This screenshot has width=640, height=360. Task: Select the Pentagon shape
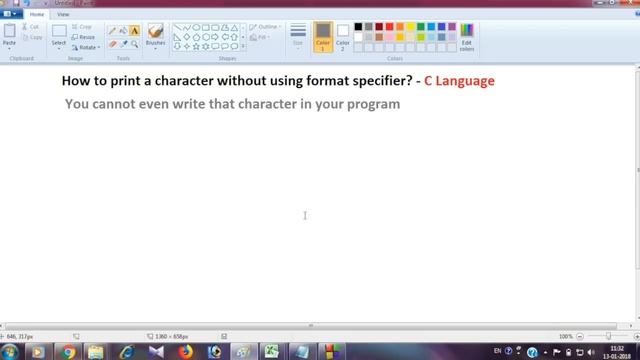196,37
